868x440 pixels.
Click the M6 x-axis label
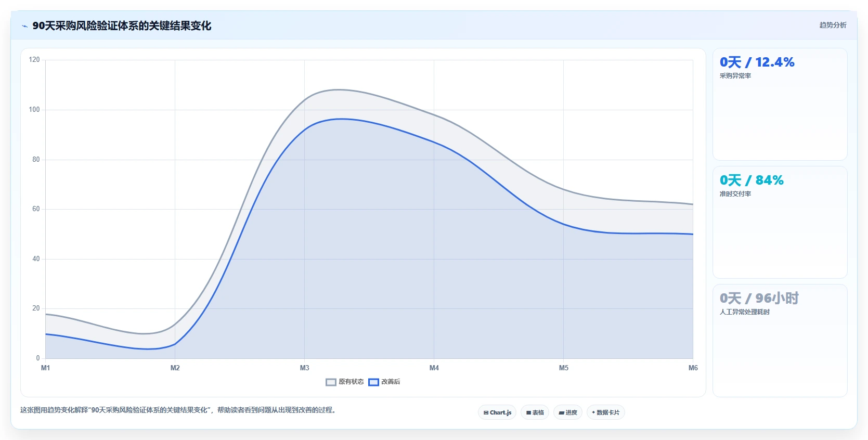(693, 368)
